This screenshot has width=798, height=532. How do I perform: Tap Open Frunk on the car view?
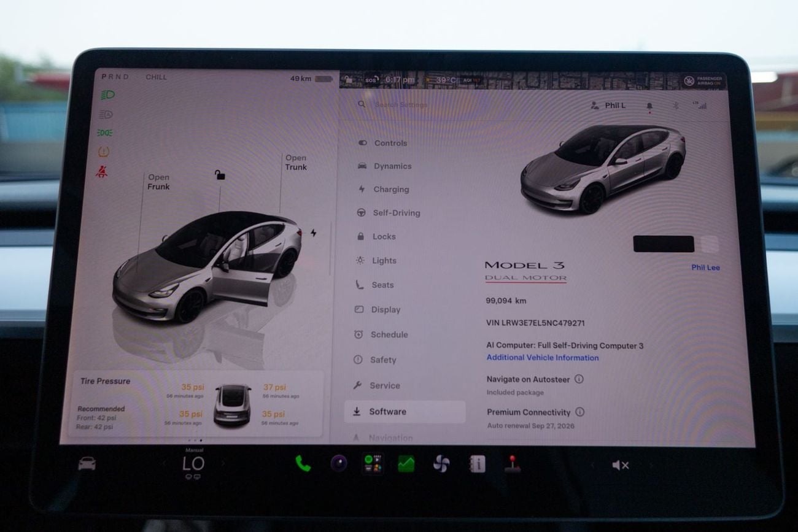158,182
